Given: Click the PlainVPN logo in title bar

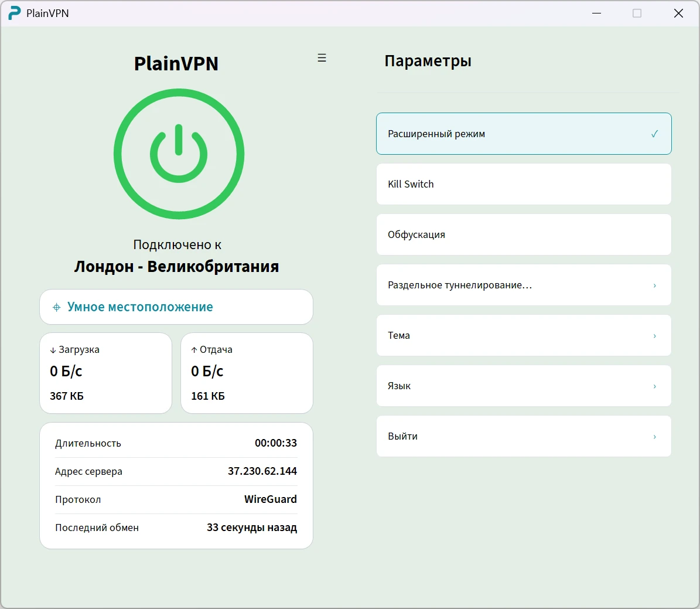Looking at the screenshot, I should pos(14,13).
